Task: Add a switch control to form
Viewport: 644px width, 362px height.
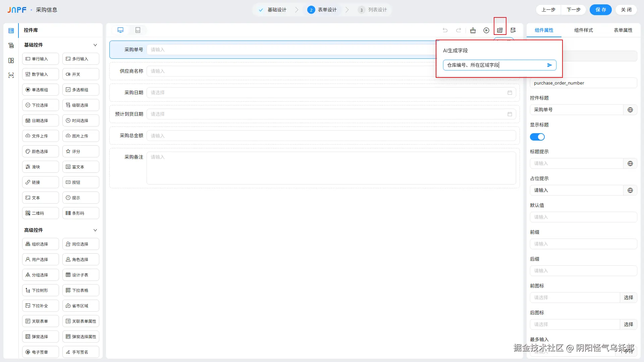Action: [81, 74]
